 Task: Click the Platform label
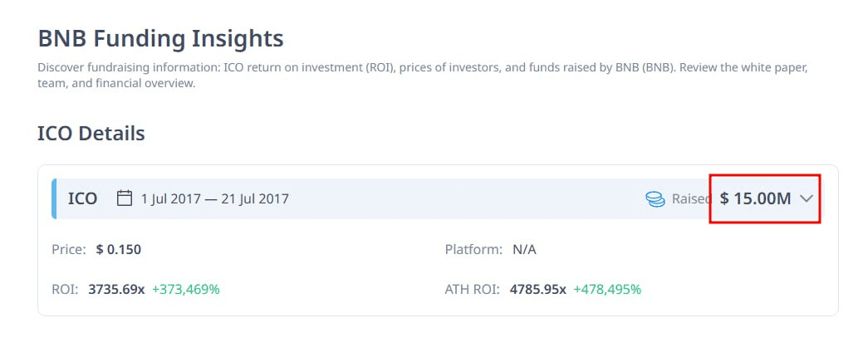click(x=473, y=250)
